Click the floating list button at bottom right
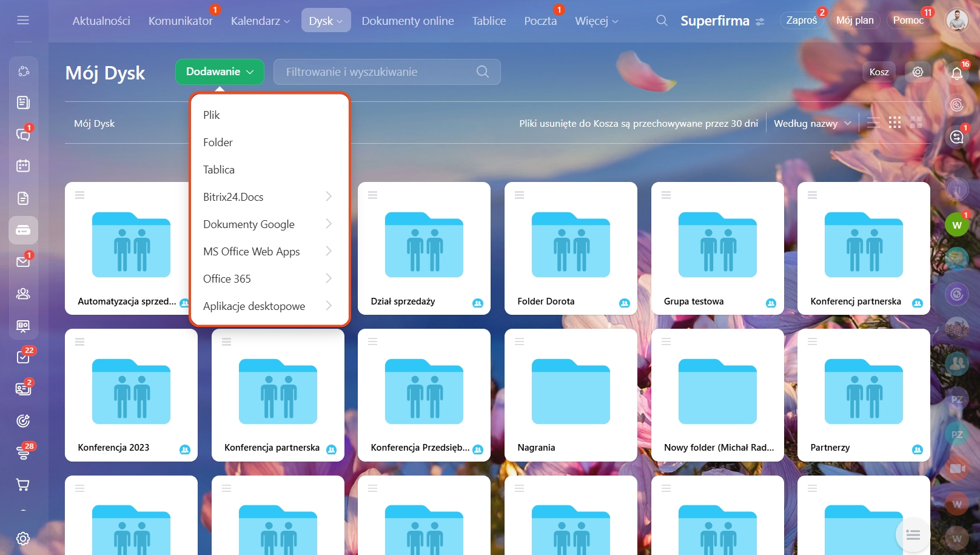Viewport: 980px width, 555px height. [913, 535]
